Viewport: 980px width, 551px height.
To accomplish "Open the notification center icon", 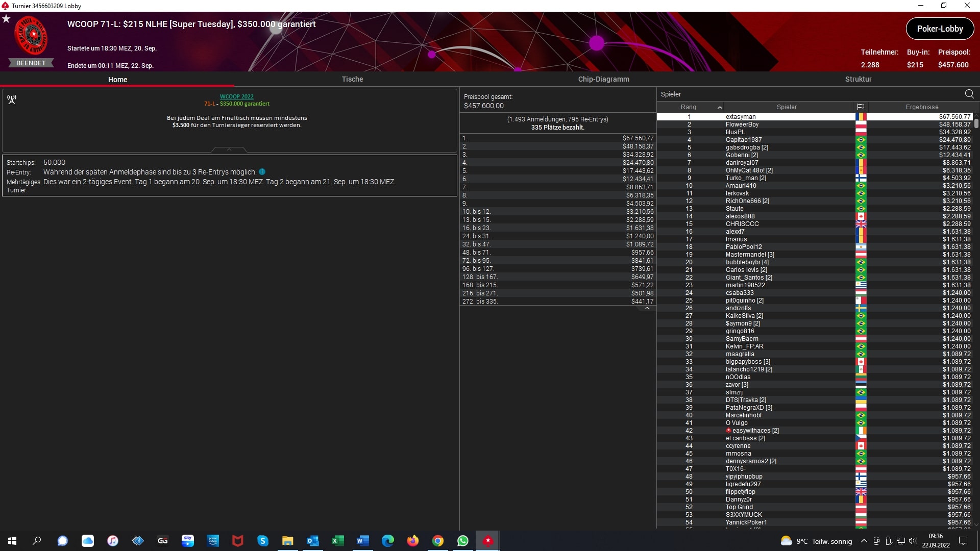I will pyautogui.click(x=963, y=541).
